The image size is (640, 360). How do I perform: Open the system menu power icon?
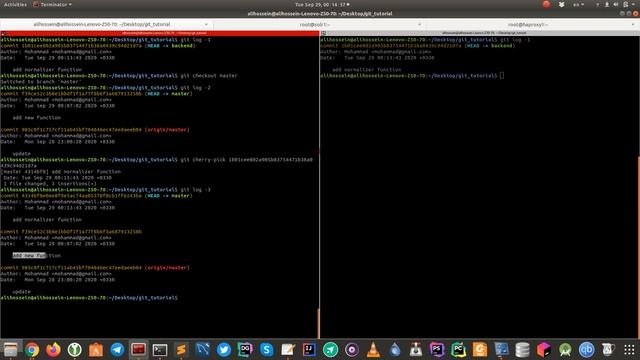coord(626,4)
